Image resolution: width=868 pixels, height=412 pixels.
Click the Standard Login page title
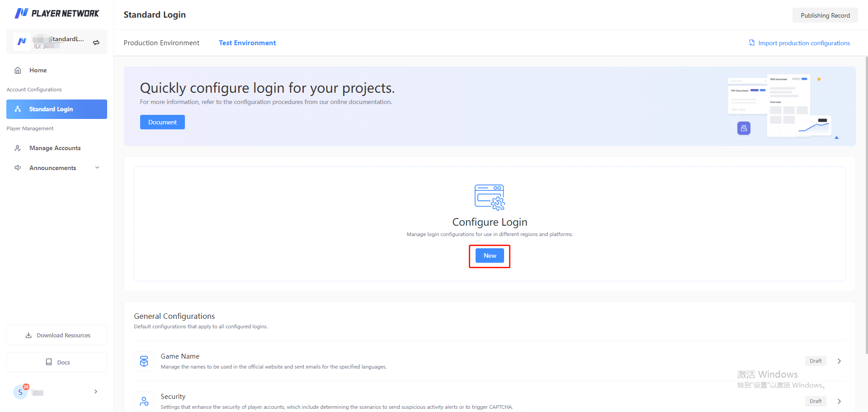coord(155,14)
